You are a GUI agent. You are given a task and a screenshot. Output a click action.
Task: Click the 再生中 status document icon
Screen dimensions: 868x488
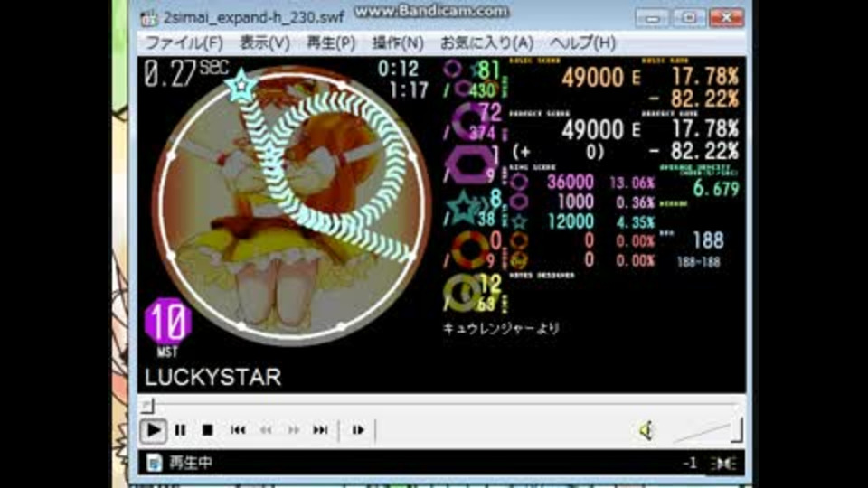[x=154, y=462]
